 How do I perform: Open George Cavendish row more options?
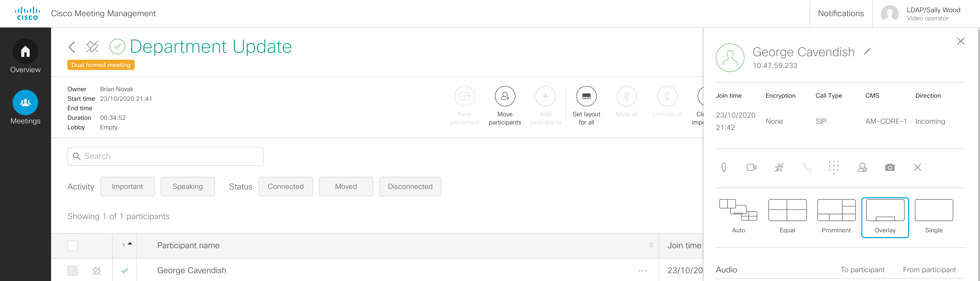tap(642, 271)
